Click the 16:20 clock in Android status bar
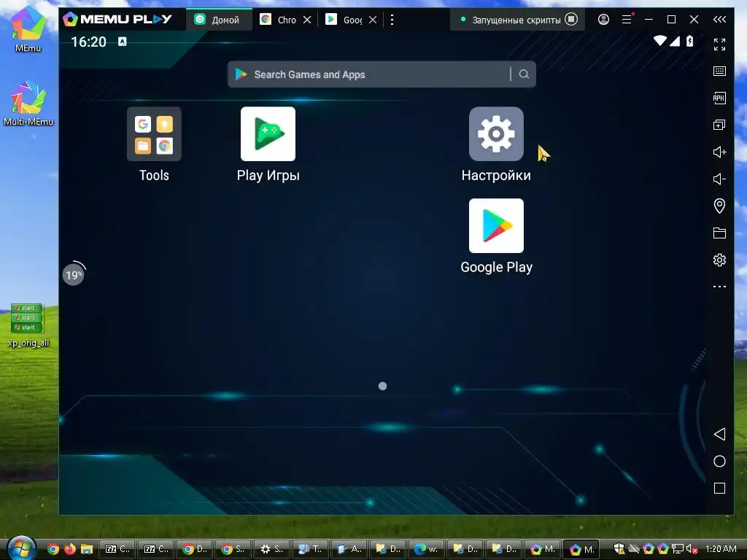The width and height of the screenshot is (747, 560). click(x=88, y=42)
